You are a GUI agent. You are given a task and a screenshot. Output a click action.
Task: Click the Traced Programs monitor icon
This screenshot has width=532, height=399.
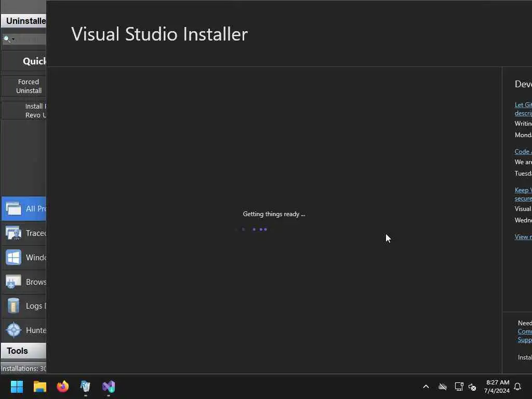click(14, 233)
